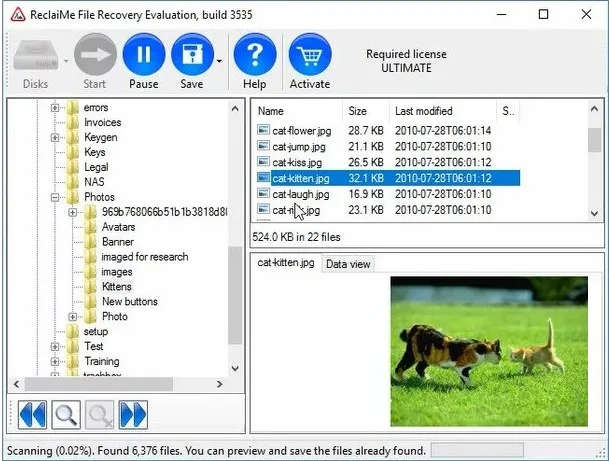Select the setup folder

[96, 331]
